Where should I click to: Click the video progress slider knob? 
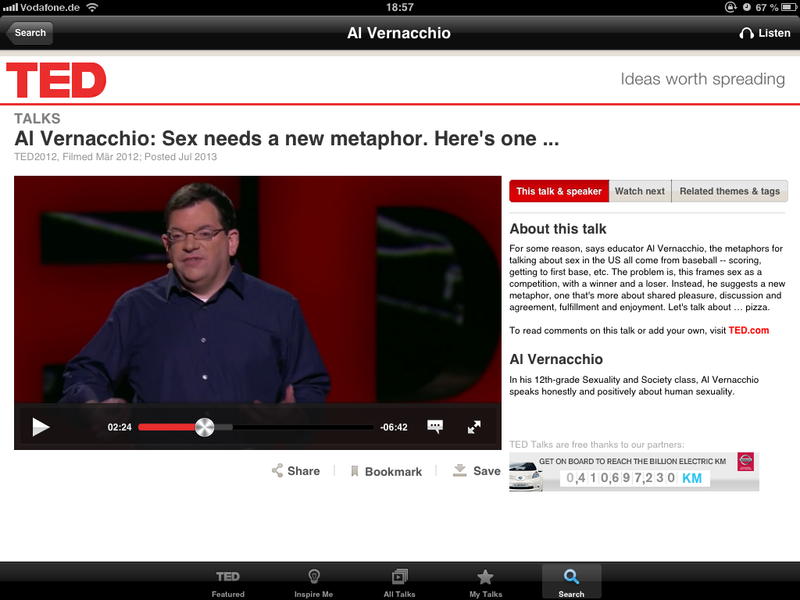pyautogui.click(x=204, y=427)
